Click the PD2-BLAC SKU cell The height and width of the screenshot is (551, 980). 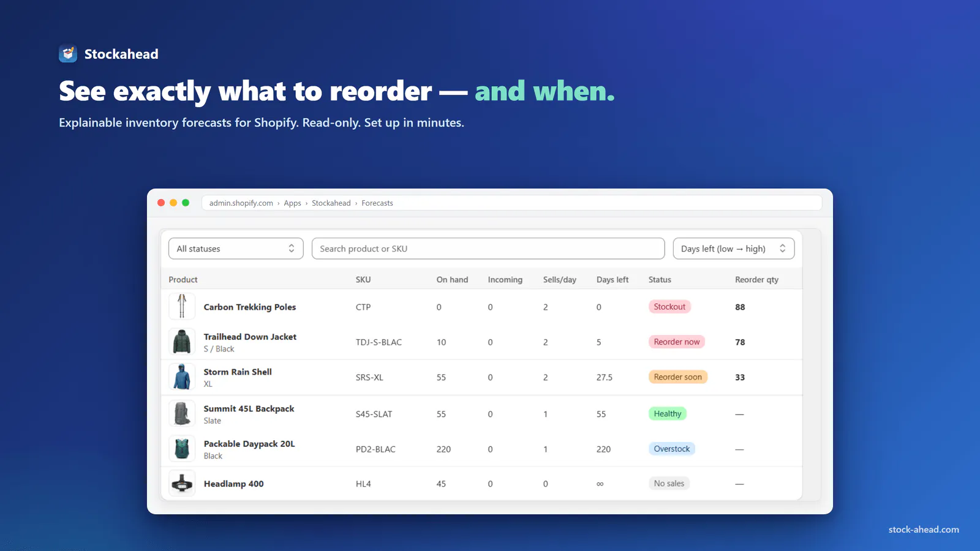[x=375, y=449]
